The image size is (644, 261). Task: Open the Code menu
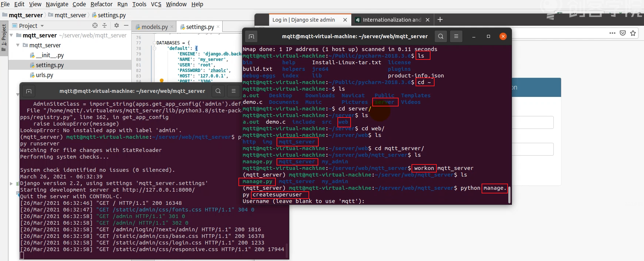pyautogui.click(x=79, y=4)
